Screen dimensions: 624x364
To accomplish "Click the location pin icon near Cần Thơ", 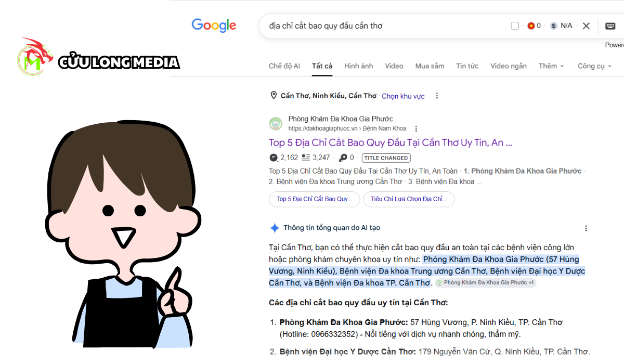I will (274, 96).
